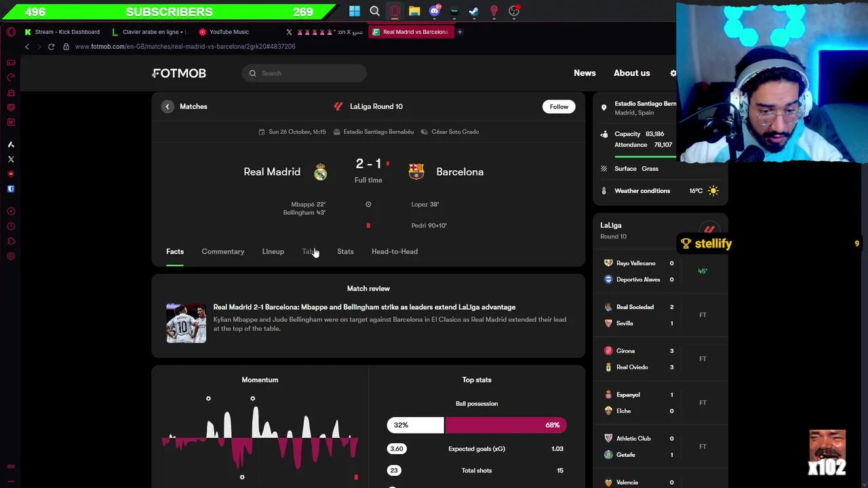Open Real Madrid team name link
This screenshot has height=488, width=868.
click(x=272, y=172)
